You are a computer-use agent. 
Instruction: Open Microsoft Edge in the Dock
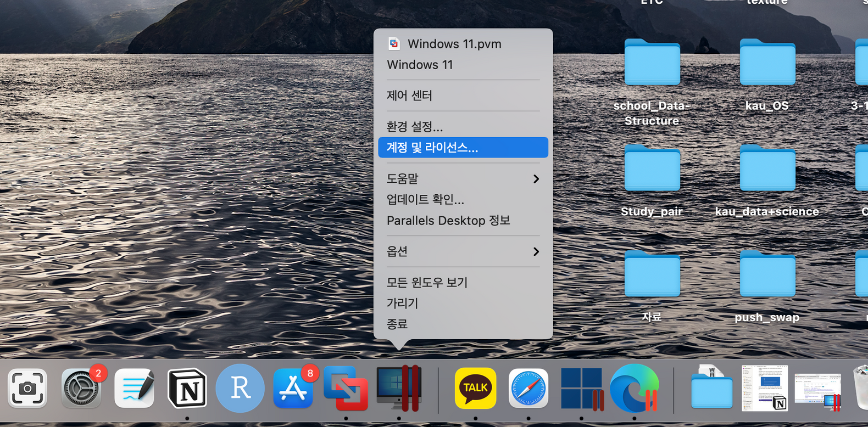click(635, 389)
